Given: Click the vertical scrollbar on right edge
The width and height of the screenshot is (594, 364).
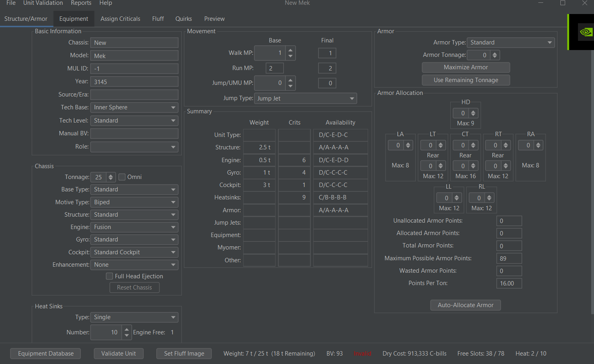Looking at the screenshot, I should pyautogui.click(x=592, y=180).
